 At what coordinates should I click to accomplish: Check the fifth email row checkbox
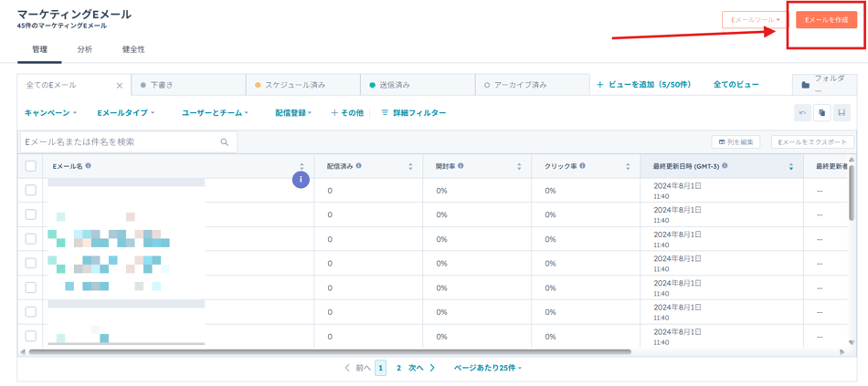click(30, 287)
